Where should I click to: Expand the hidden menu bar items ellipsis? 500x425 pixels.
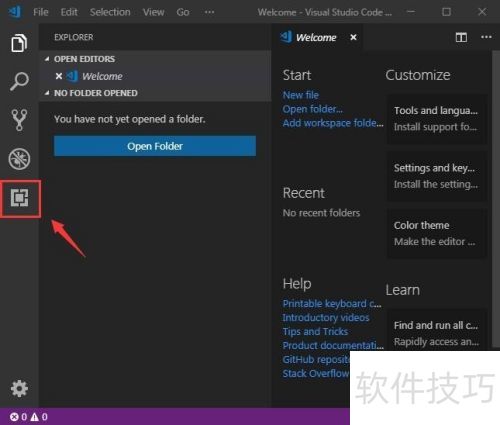[x=209, y=12]
